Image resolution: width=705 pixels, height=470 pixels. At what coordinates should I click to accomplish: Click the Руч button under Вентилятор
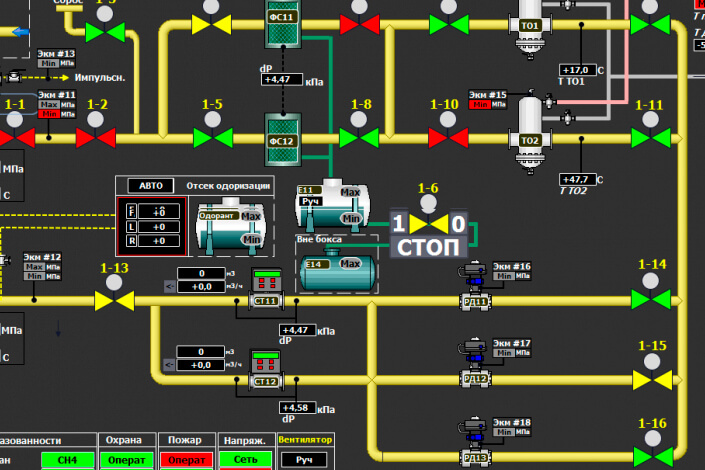304,460
